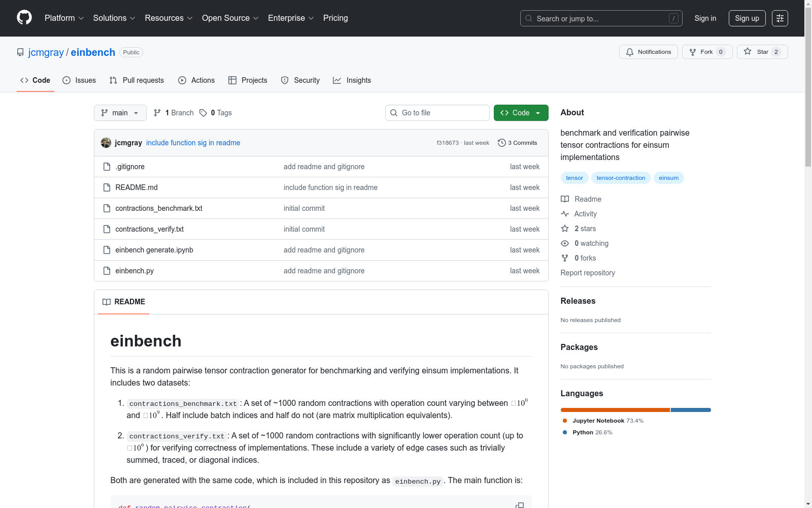Click the Pricing link
Viewport: 812px width, 508px height.
(335, 18)
